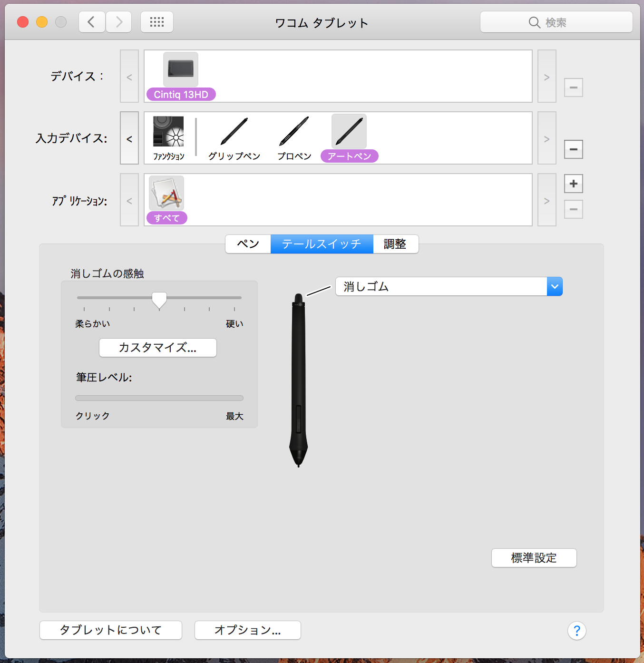644x663 pixels.
Task: Switch to the テールスイッチ tab
Action: 322,244
